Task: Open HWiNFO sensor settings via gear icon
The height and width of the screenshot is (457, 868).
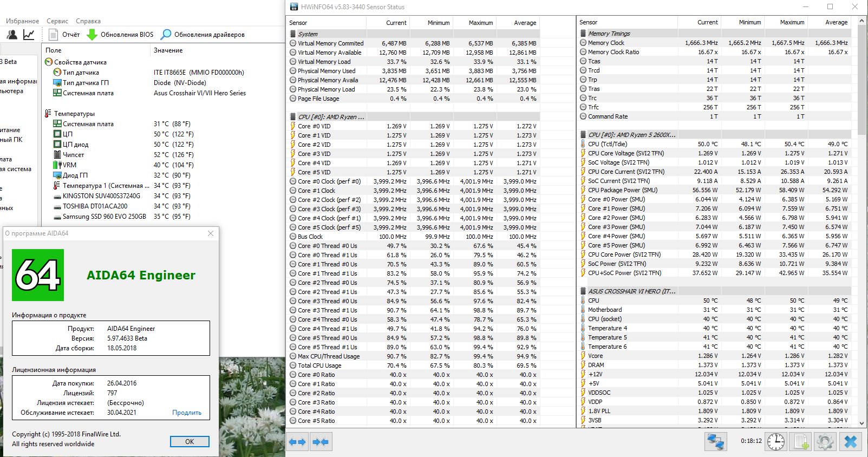Action: point(825,442)
